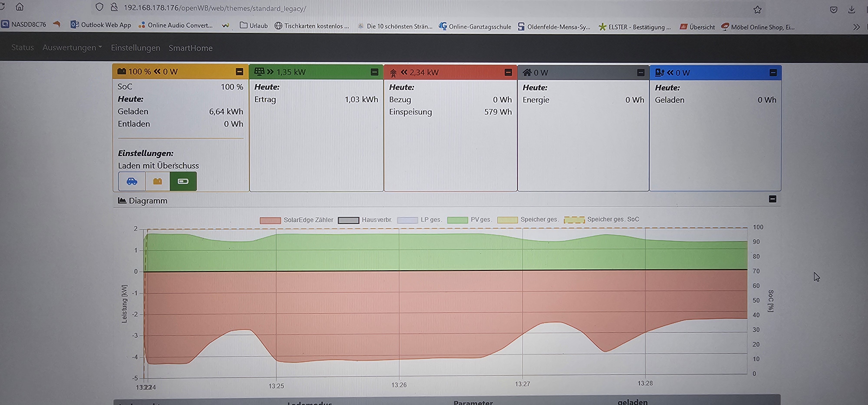Open the SmartHome menu item
This screenshot has height=405, width=868.
point(190,48)
